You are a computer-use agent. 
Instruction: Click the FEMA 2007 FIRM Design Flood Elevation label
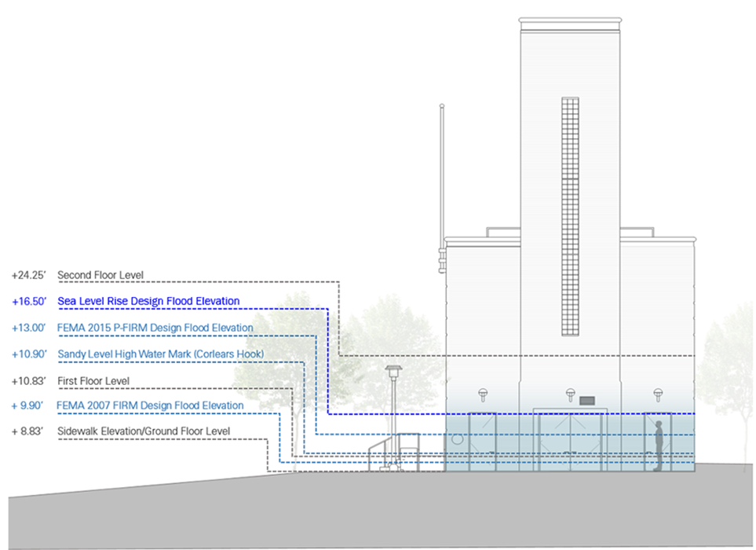(x=150, y=405)
